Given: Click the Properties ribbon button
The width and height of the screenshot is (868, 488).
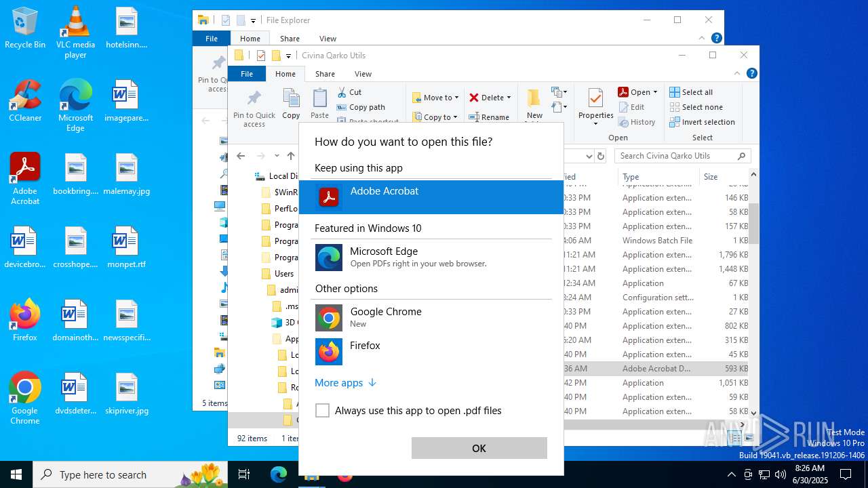Looking at the screenshot, I should 595,106.
